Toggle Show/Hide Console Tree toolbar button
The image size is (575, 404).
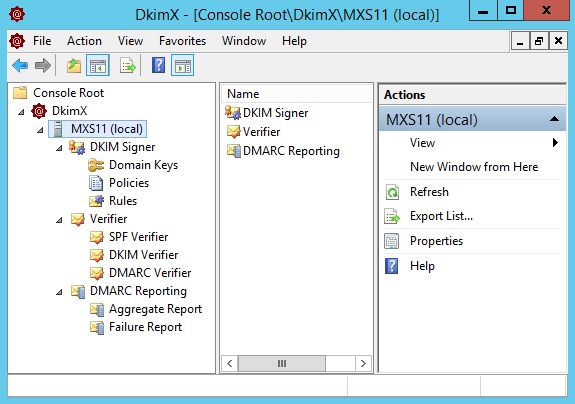(98, 66)
